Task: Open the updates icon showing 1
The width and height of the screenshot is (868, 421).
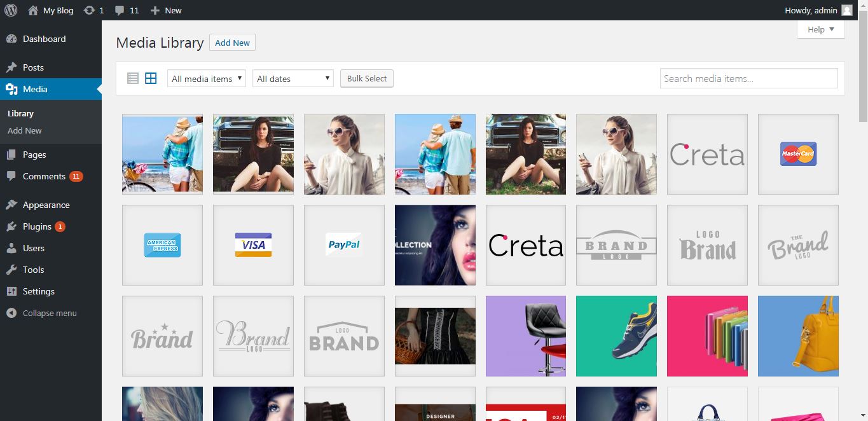Action: [93, 10]
